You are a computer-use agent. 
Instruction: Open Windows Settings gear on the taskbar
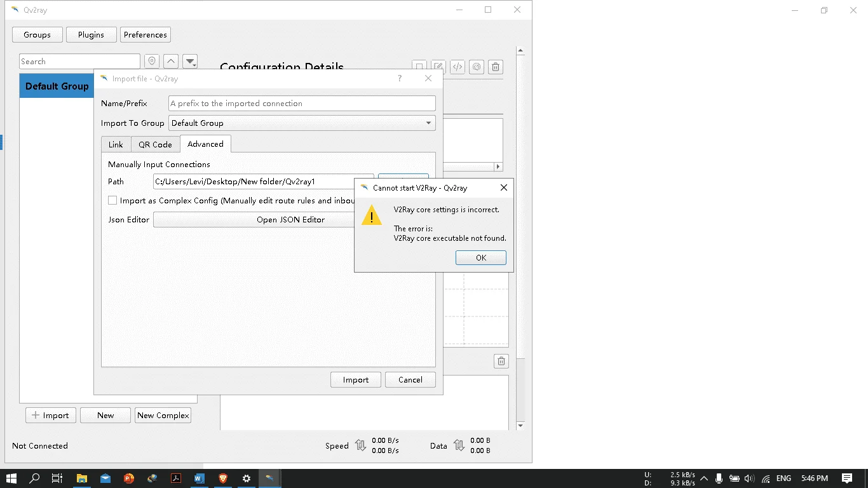click(x=247, y=478)
